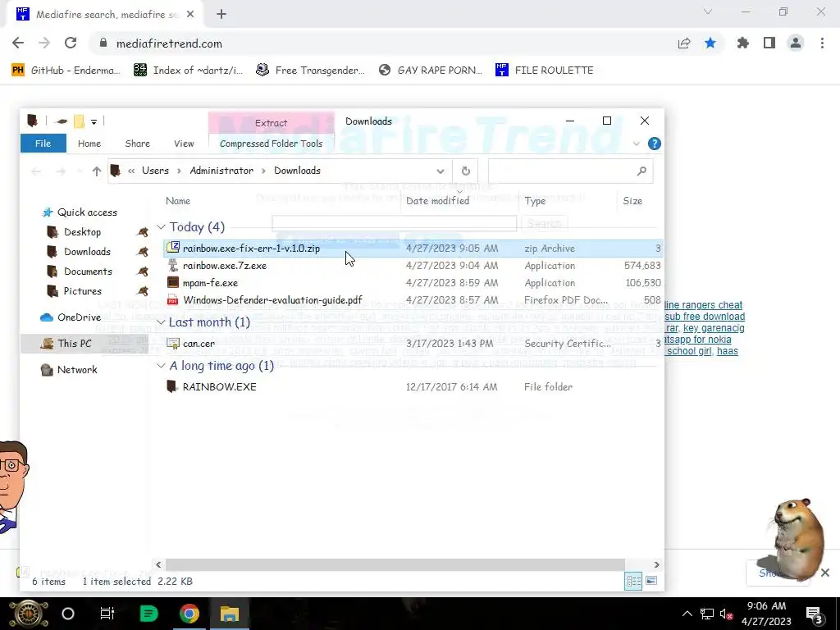Open the GitHub - Enderma bookmark
Viewport: 840px width, 630px height.
click(66, 71)
